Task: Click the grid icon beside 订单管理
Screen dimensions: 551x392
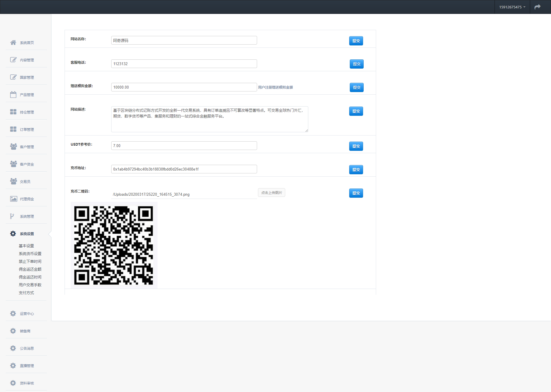Action: point(13,129)
